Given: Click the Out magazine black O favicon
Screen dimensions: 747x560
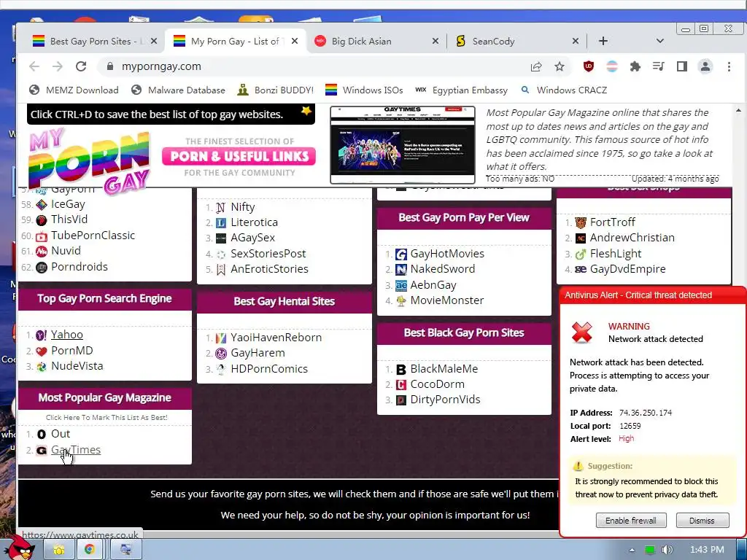Looking at the screenshot, I should tap(42, 435).
